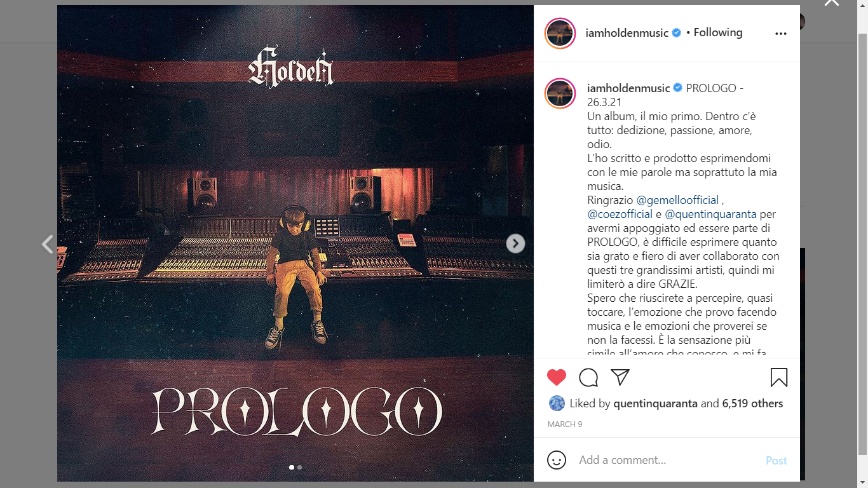The height and width of the screenshot is (488, 868).
Task: Click the Post comment button
Action: (x=776, y=461)
